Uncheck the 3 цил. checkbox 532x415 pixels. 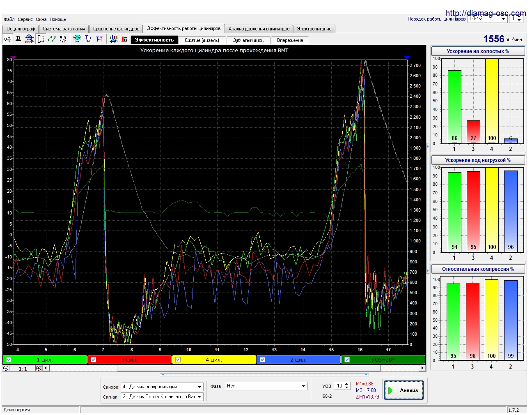pyautogui.click(x=94, y=360)
